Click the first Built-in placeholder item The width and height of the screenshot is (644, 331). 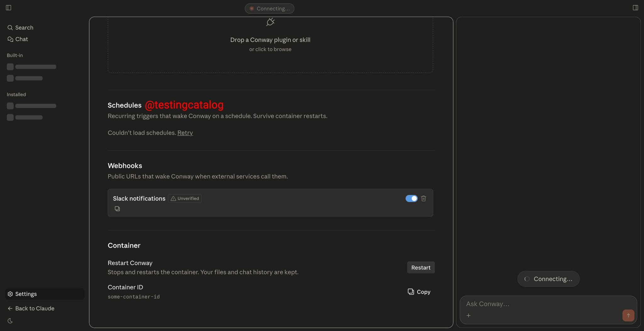tap(31, 67)
